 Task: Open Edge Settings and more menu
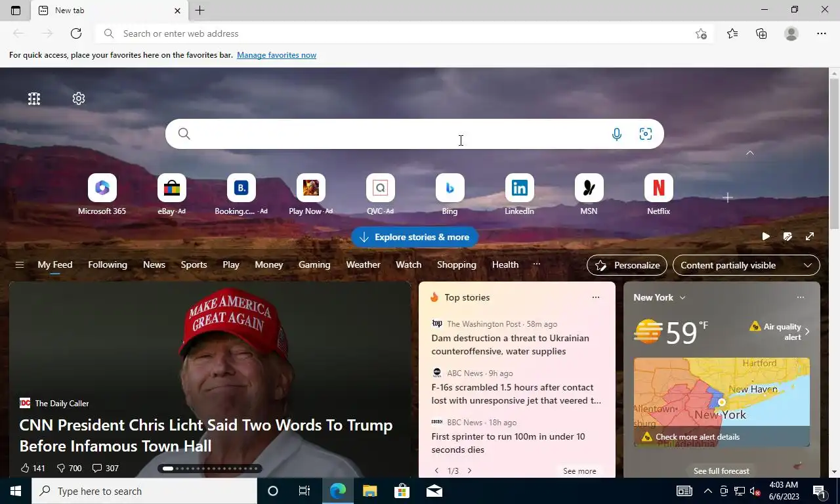(822, 33)
